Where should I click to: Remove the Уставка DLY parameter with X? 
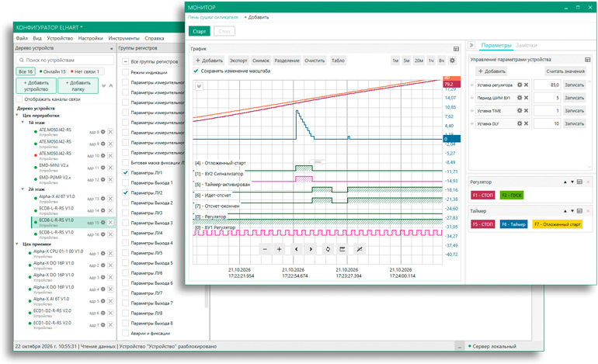click(x=526, y=123)
